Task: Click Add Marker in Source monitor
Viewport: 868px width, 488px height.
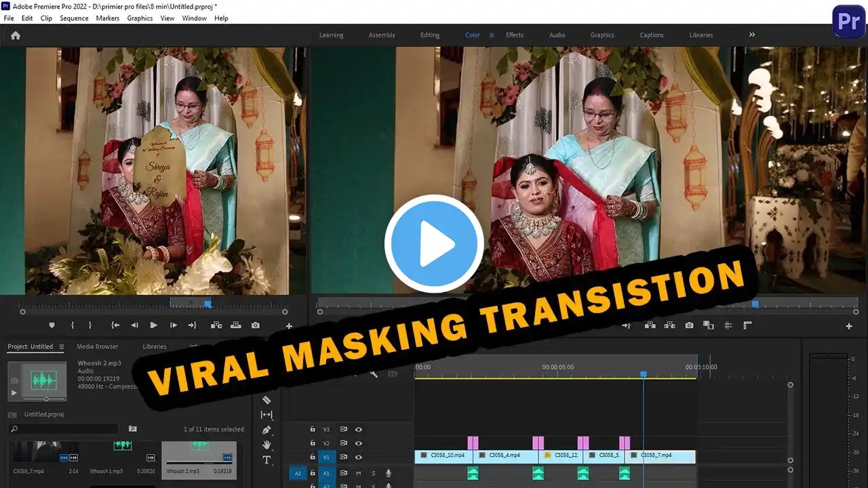Action: coord(52,325)
